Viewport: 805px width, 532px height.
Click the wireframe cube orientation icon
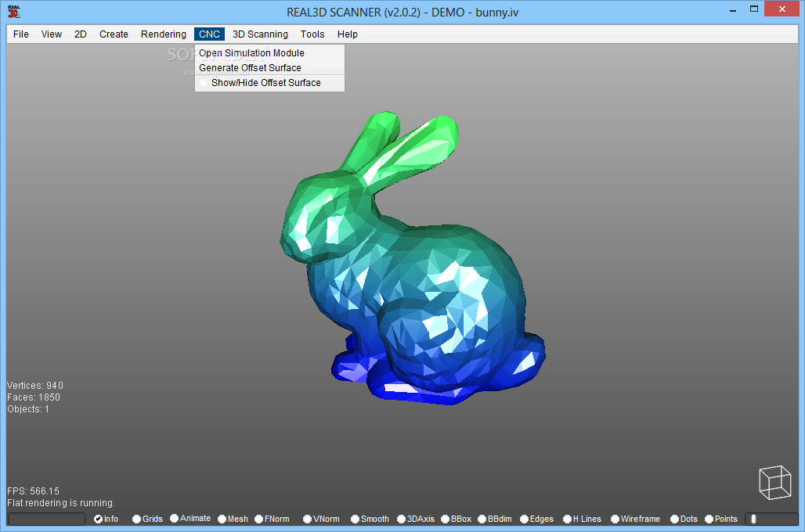775,482
